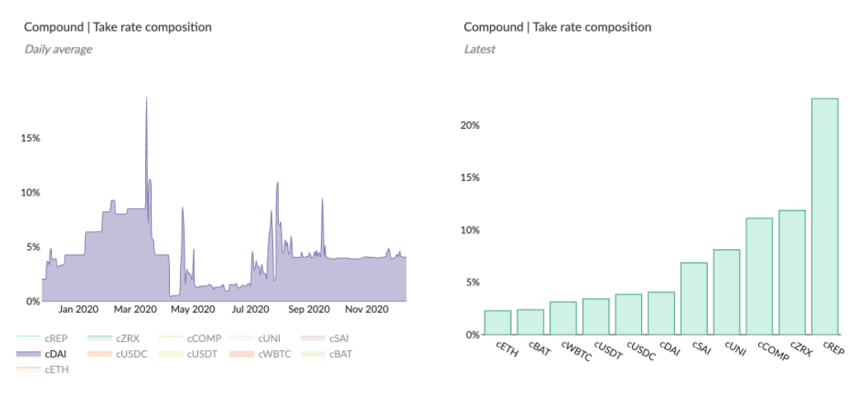This screenshot has height=398, width=868.
Task: Select the cSAI bar
Action: 694,299
